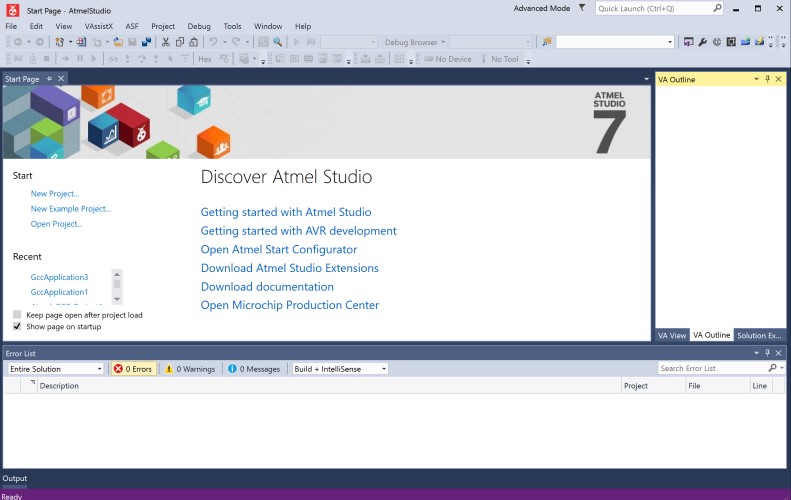
Task: Click the Open Project... link
Action: [56, 224]
